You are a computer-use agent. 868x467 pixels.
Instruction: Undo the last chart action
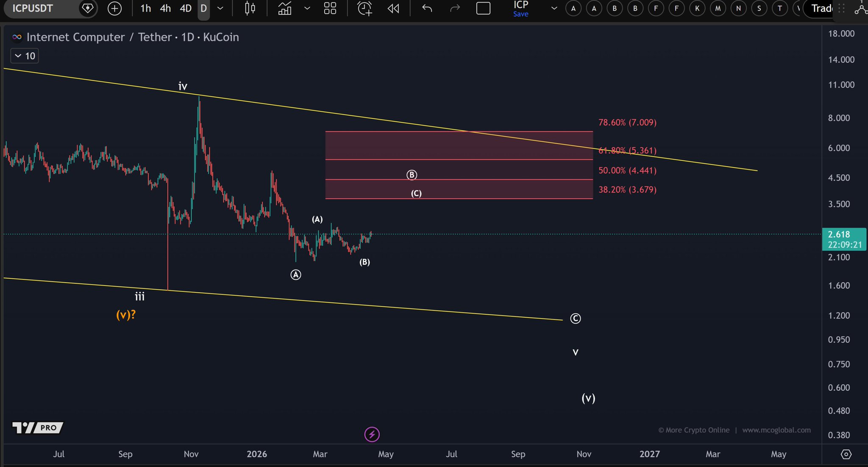(x=427, y=8)
